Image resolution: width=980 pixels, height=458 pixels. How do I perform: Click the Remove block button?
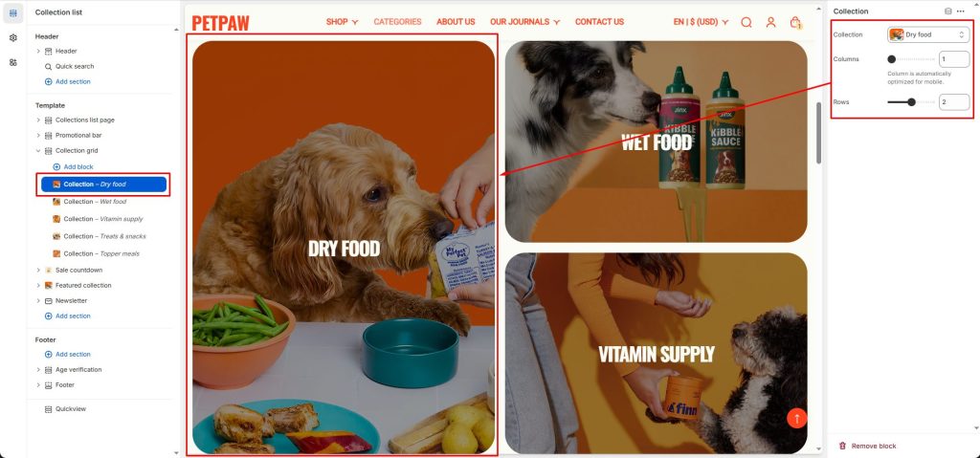pos(867,447)
